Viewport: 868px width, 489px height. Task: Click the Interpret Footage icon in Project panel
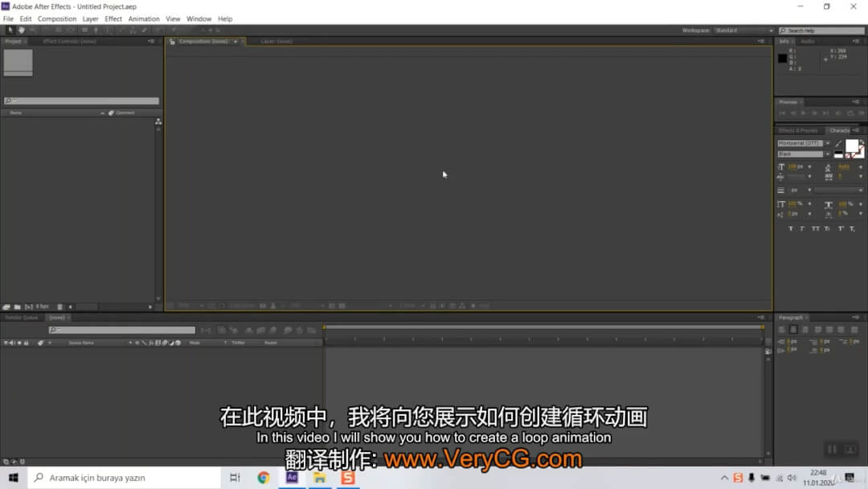click(6, 306)
